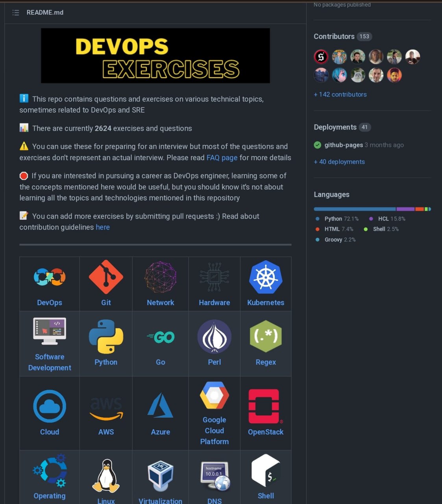Select the Groovy 2.2% language entry
Image resolution: width=442 pixels, height=504 pixels.
tap(335, 239)
